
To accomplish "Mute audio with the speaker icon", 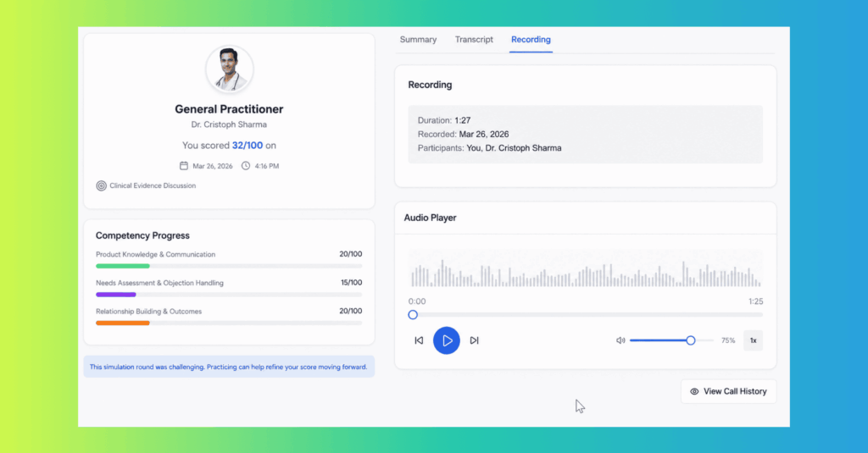I will pyautogui.click(x=620, y=340).
